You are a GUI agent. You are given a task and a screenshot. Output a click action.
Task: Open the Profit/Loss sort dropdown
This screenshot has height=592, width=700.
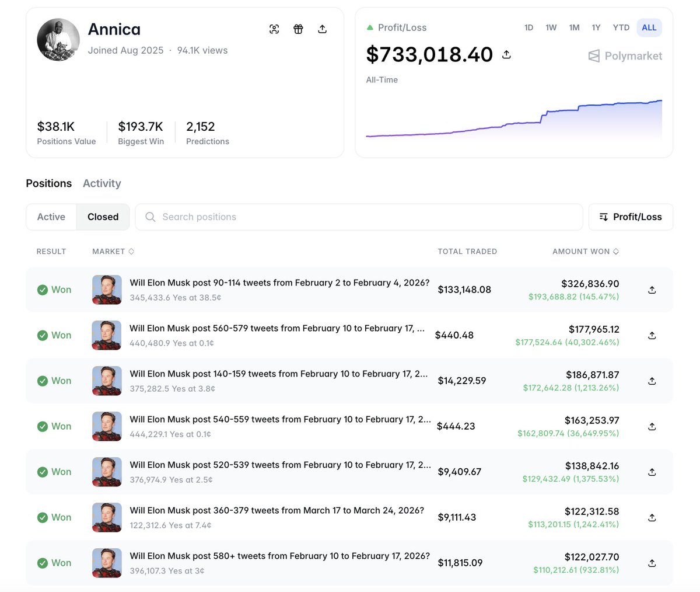coord(631,217)
